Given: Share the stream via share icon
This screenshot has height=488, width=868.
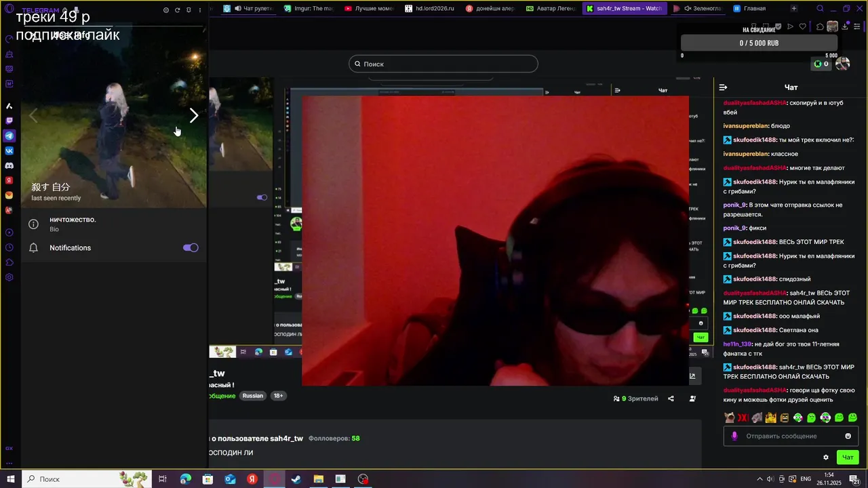Looking at the screenshot, I should click(671, 399).
